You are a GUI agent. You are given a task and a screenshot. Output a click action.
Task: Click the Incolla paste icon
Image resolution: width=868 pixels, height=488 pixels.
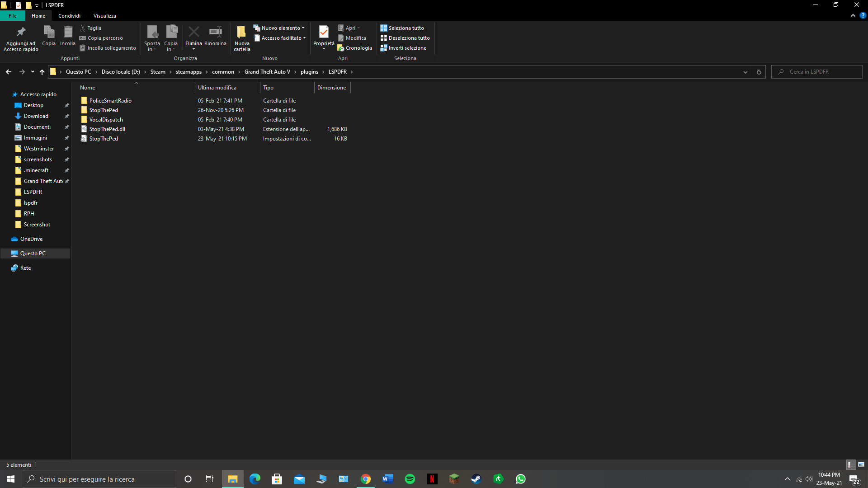pyautogui.click(x=68, y=33)
